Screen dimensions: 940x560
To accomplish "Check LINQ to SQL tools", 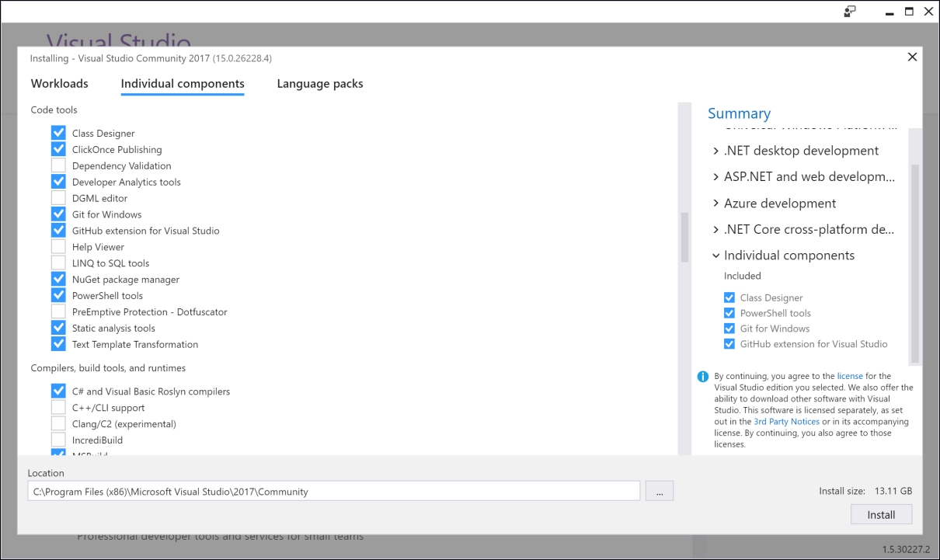I will pos(58,263).
